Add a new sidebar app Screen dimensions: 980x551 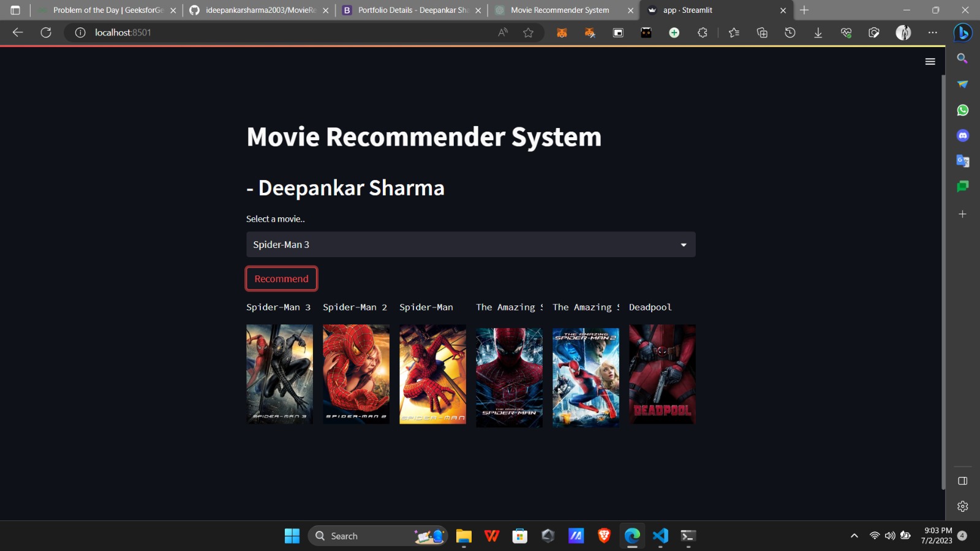pos(962,214)
